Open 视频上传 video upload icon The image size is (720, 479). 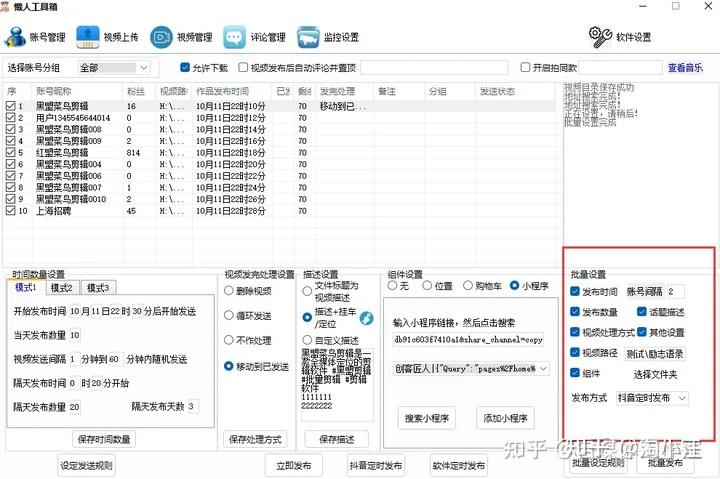tap(88, 37)
